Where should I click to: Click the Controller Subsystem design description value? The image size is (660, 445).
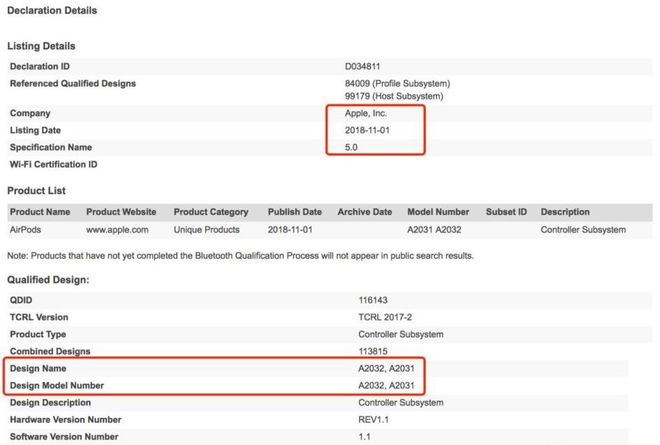401,403
